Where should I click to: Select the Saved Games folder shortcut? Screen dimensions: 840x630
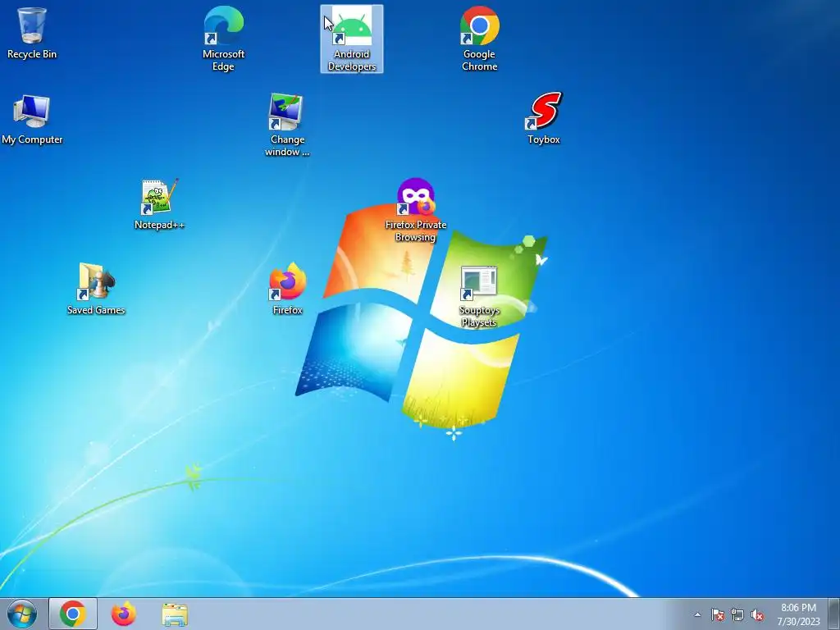[x=96, y=289]
